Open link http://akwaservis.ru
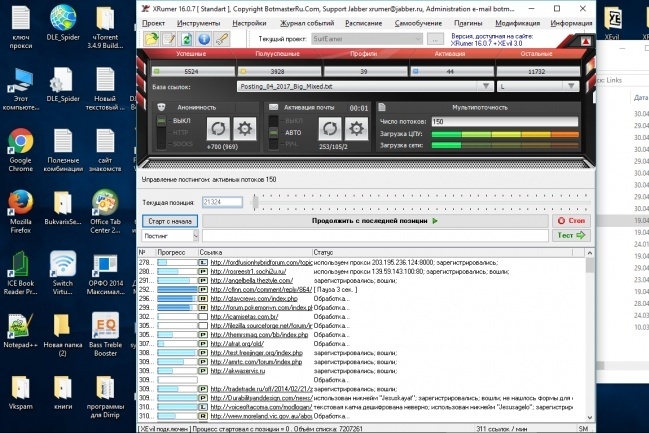Viewport: 649px width, 433px height. click(x=238, y=371)
